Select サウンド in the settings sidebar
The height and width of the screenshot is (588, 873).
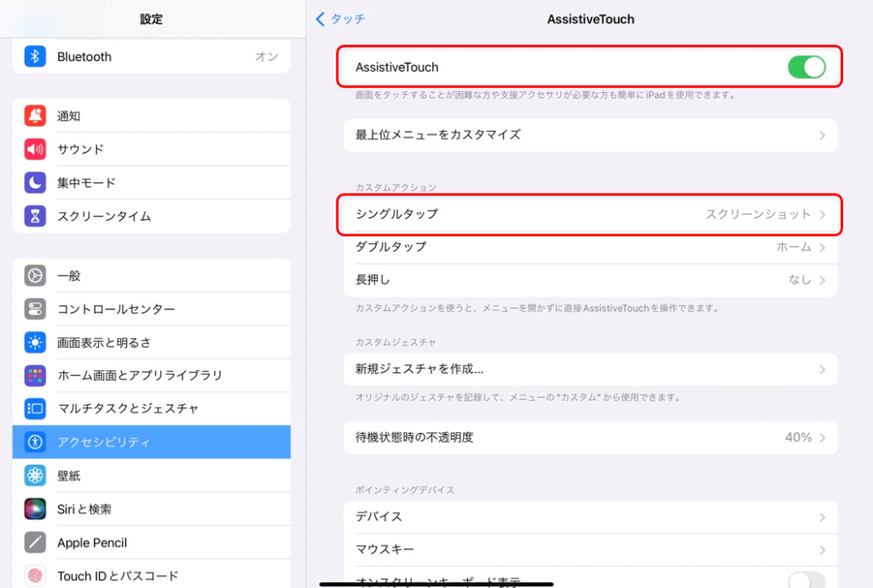point(152,149)
